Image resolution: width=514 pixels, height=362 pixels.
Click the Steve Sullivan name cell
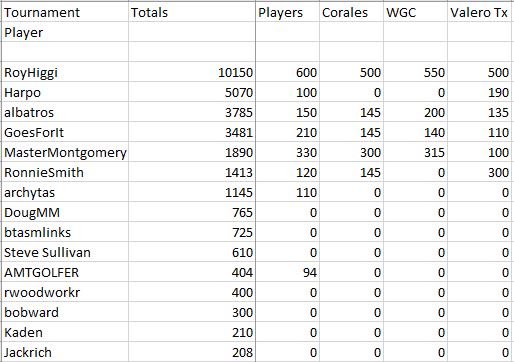(65, 252)
